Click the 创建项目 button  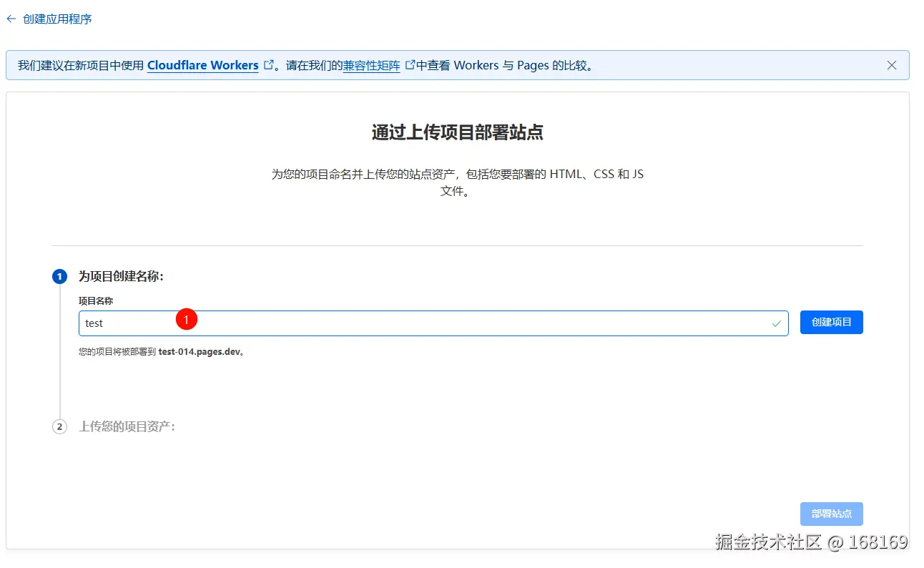pyautogui.click(x=832, y=323)
